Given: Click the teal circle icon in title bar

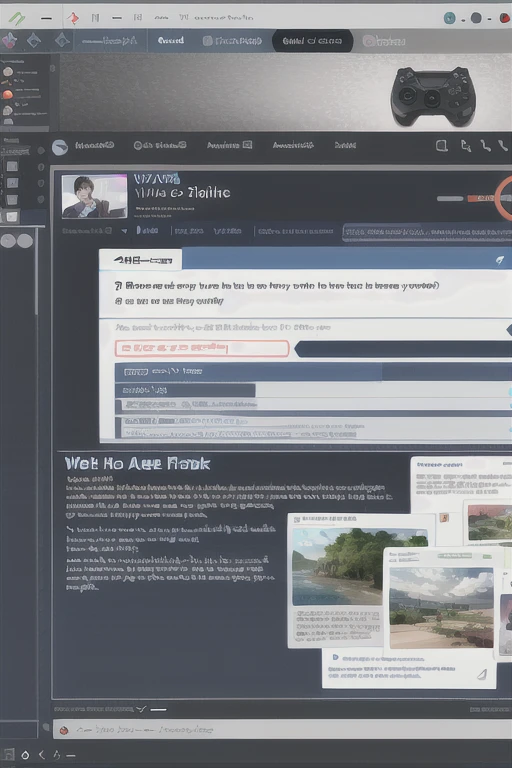Looking at the screenshot, I should [x=449, y=18].
